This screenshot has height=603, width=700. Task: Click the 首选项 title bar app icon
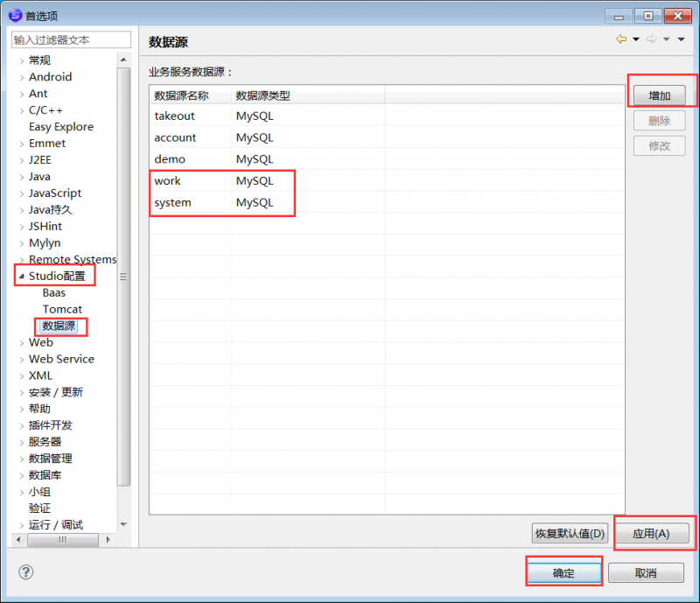point(15,15)
